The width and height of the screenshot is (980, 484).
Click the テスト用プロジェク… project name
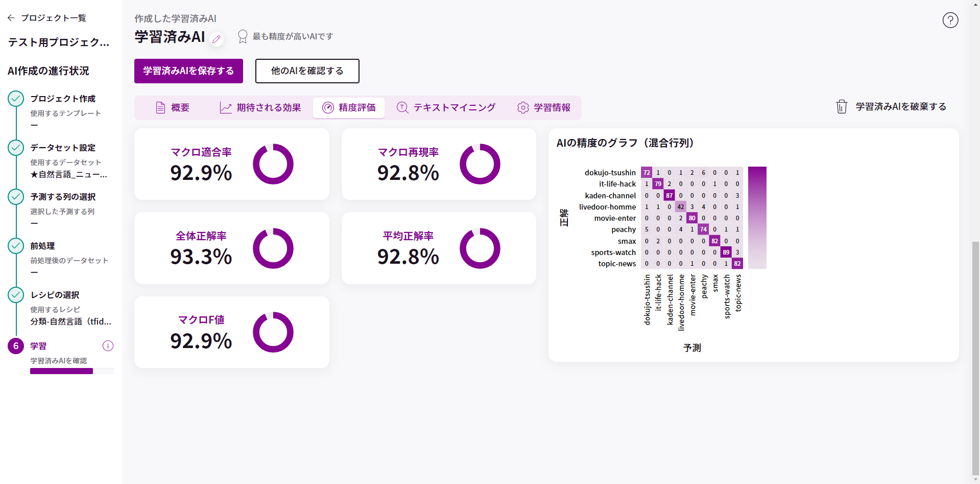point(59,42)
